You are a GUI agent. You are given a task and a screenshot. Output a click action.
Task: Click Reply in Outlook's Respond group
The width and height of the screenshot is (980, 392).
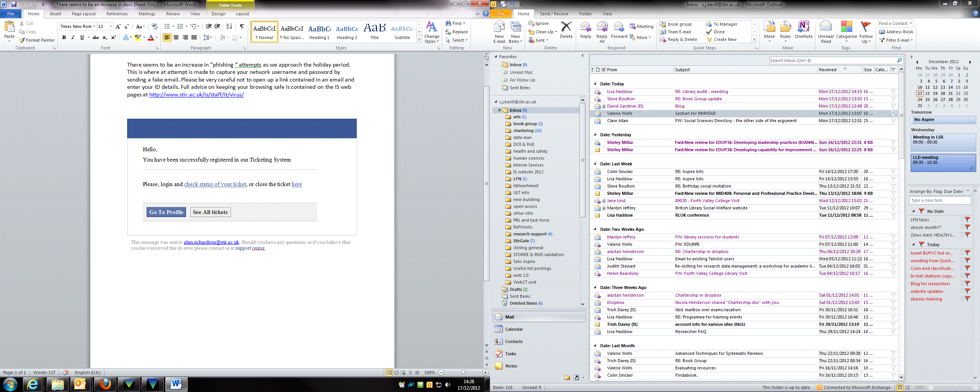[x=586, y=30]
